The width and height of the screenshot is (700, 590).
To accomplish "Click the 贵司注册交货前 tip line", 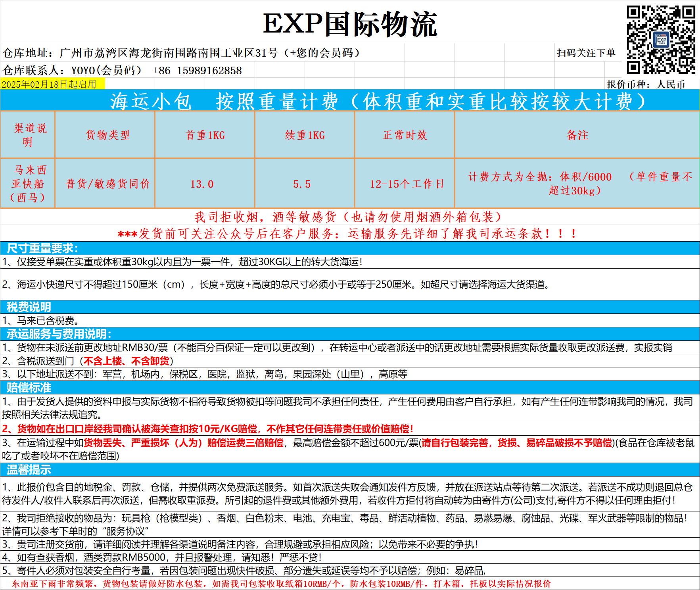I will [x=350, y=544].
